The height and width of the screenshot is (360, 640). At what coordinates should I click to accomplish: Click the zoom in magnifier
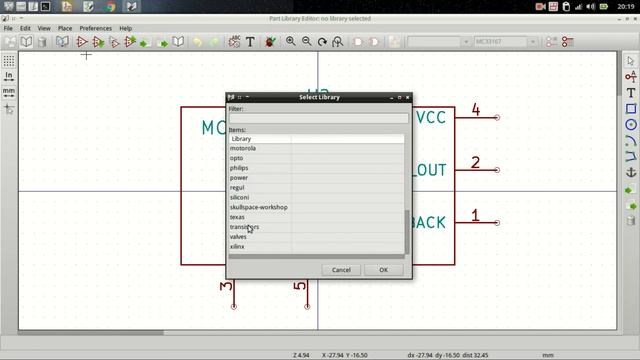(x=291, y=42)
